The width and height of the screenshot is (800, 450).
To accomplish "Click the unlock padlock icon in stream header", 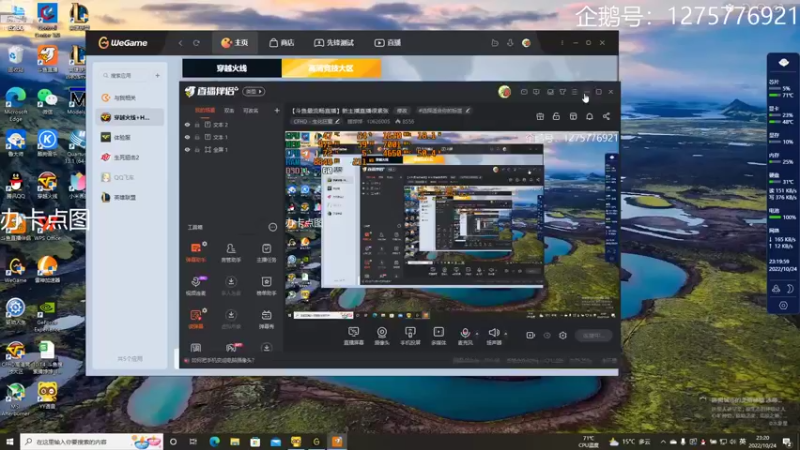I will coord(556,116).
